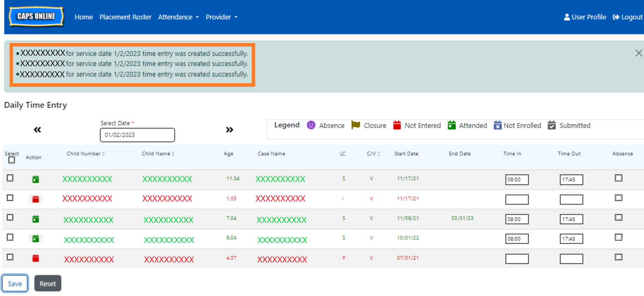Viewport: 644px width, 296px height.
Task: Check the select box for age 7.04 row
Action: coord(10,218)
